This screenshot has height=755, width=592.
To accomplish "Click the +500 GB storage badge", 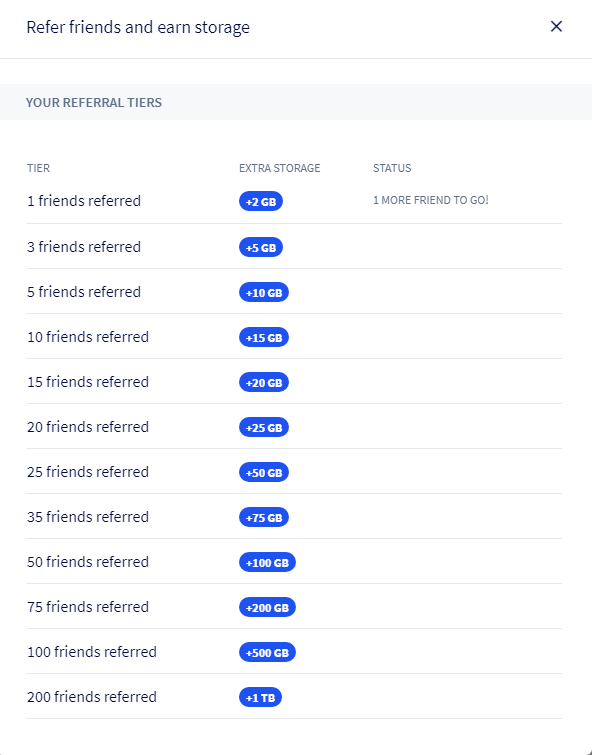I will [267, 652].
